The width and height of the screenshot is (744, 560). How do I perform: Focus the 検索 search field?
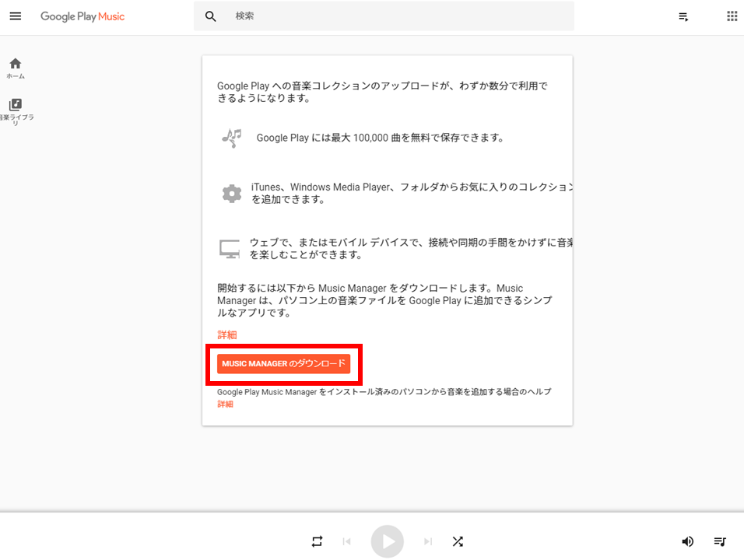(384, 16)
